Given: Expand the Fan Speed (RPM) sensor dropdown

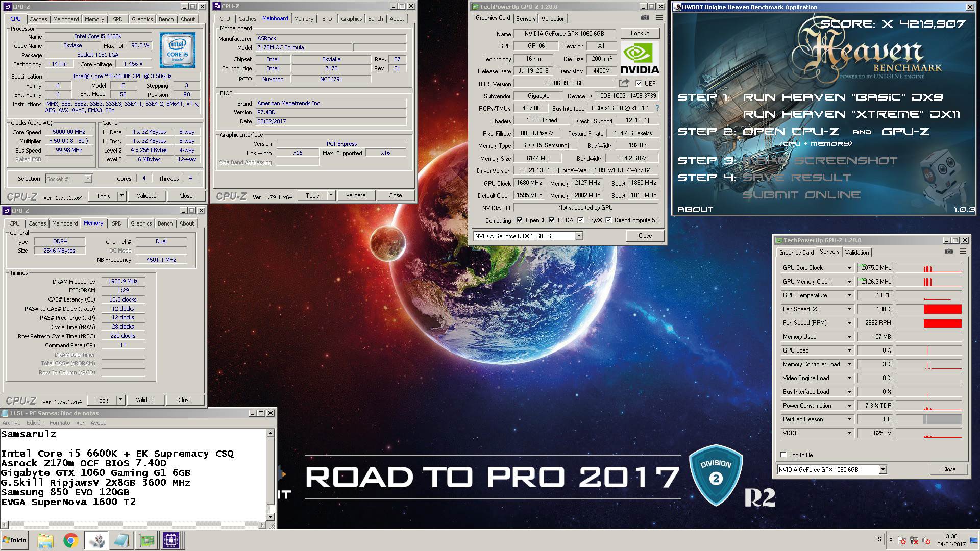Looking at the screenshot, I should click(849, 323).
